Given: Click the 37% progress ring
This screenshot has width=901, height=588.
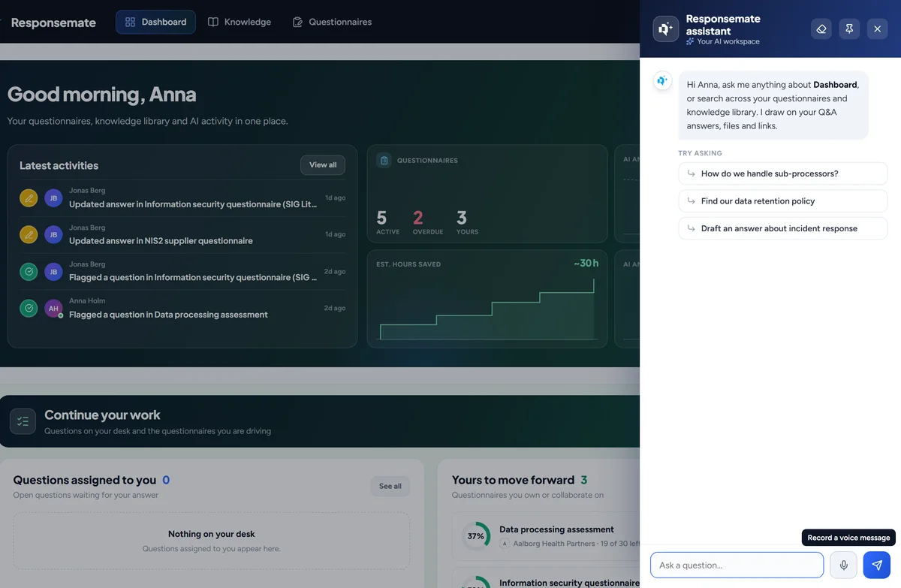Looking at the screenshot, I should click(x=475, y=536).
